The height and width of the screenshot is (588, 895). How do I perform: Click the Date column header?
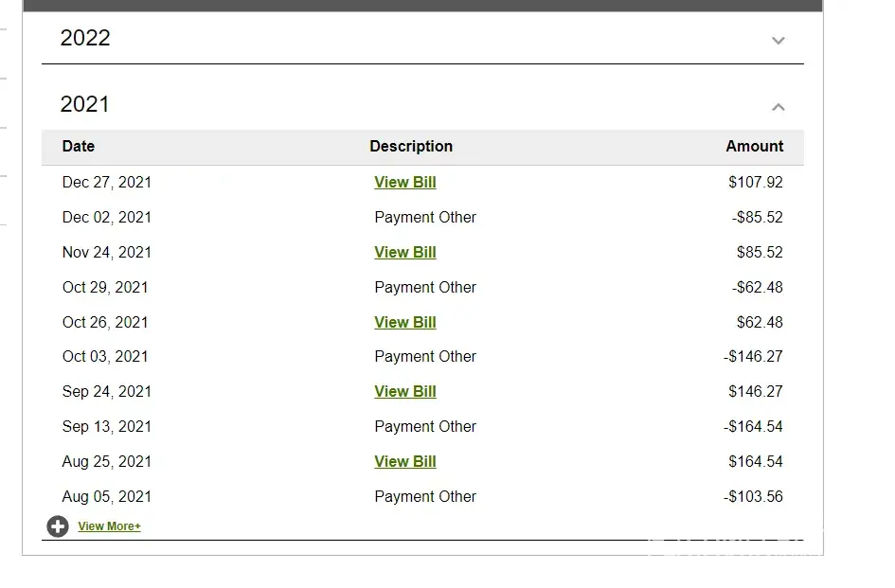click(79, 147)
